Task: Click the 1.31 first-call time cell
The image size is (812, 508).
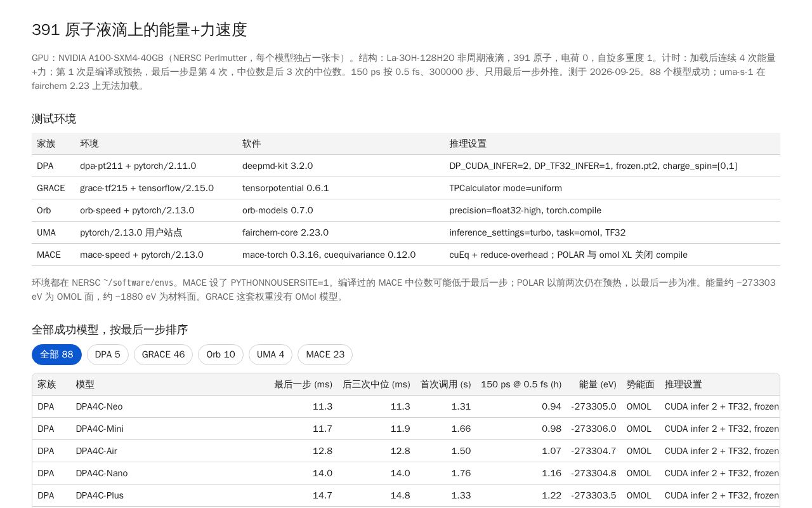Action: [x=461, y=406]
